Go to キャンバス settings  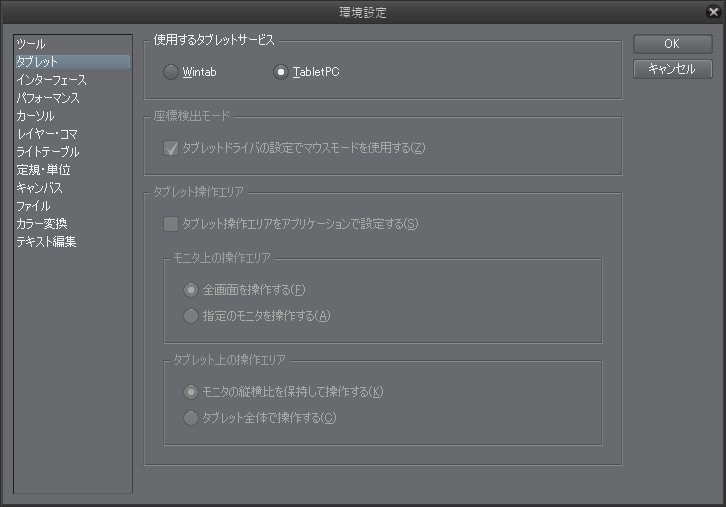[73, 188]
